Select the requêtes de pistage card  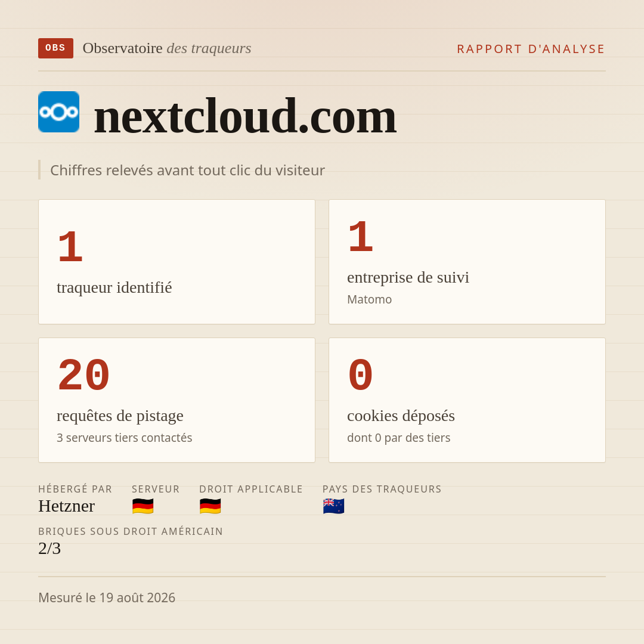(177, 400)
